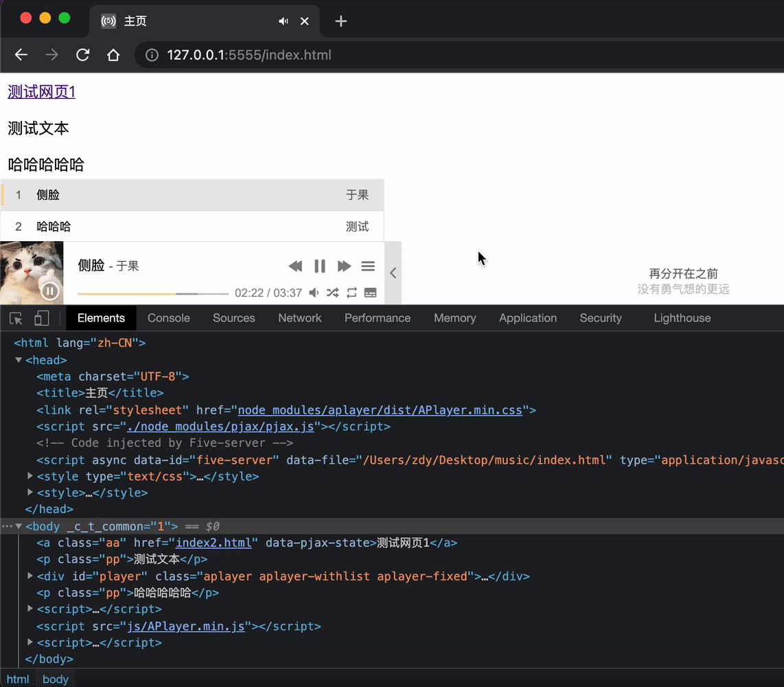The image size is (784, 687).
Task: Skip to the next song
Action: pos(344,266)
